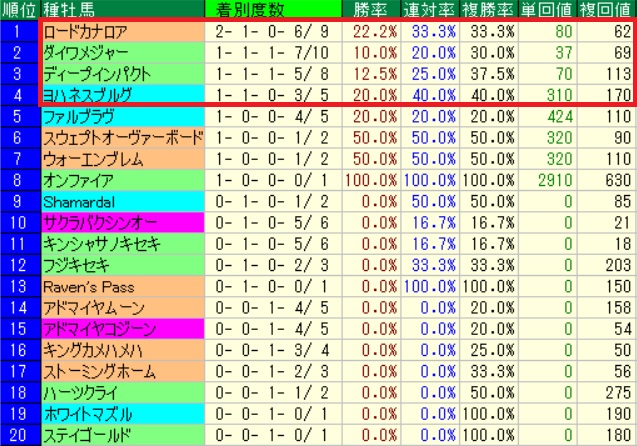Click ディープインパクト 複勝率 37.5%
637x446 pixels.
tap(489, 74)
